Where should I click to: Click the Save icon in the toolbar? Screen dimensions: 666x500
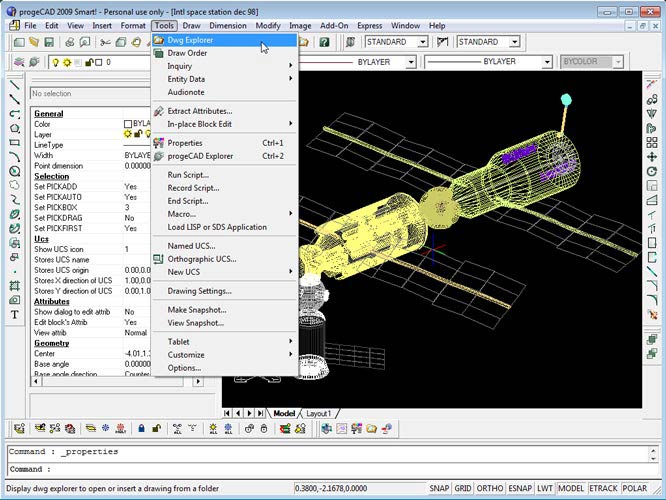point(49,42)
